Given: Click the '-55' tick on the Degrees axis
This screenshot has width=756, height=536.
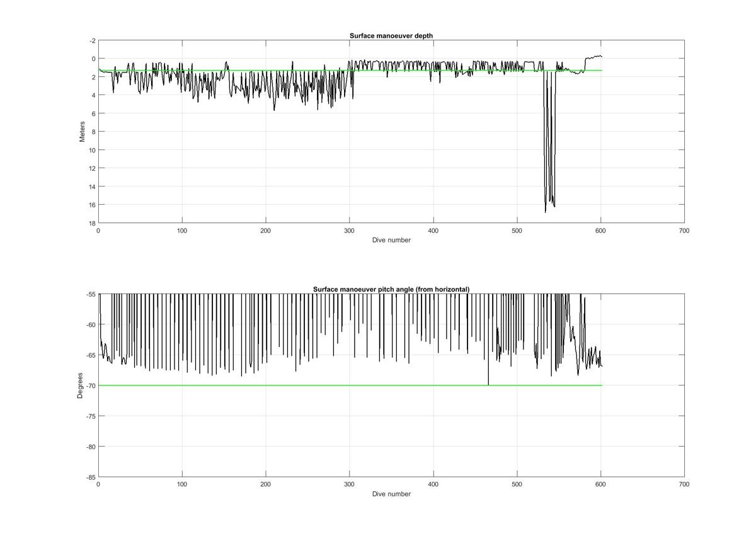Looking at the screenshot, I should [x=91, y=294].
